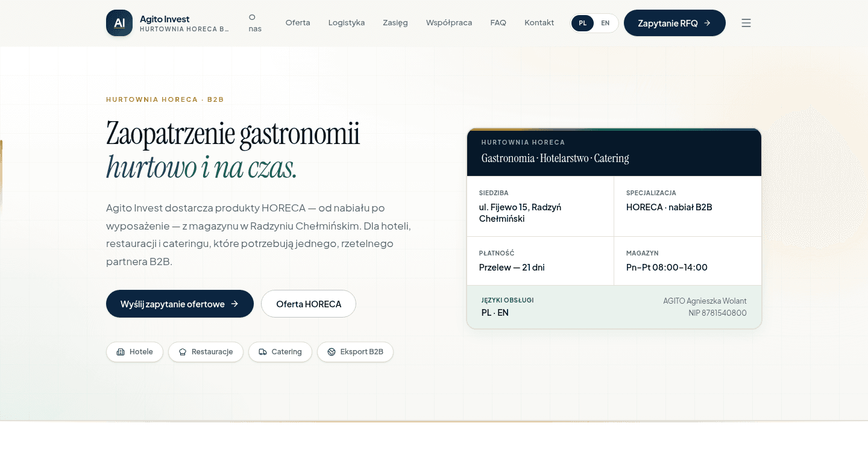
Task: Go to the Kontakt section
Action: coord(539,23)
